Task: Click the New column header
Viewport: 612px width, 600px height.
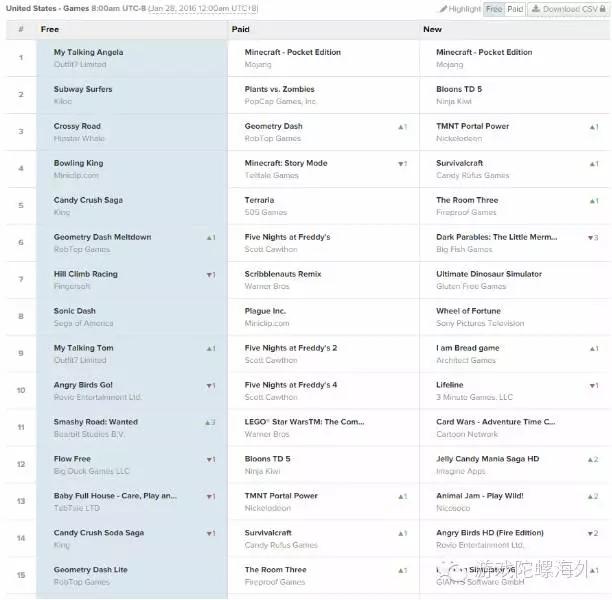Action: [432, 30]
